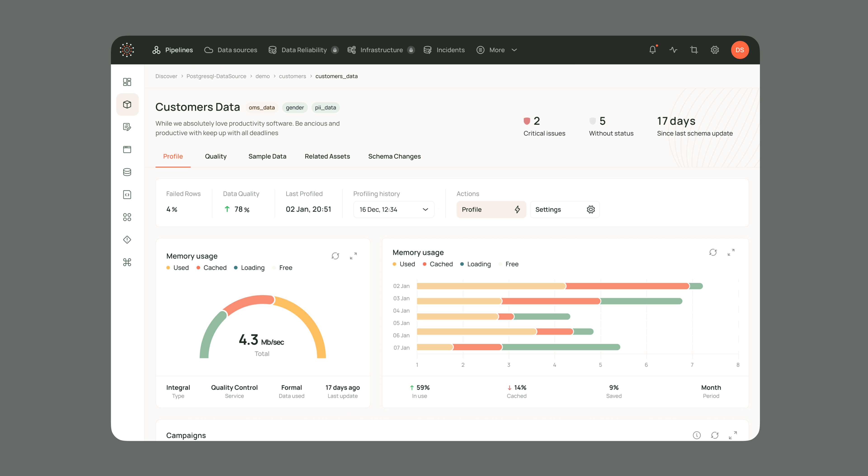Open the notes edit sidebar icon
The image size is (868, 476).
(x=127, y=127)
